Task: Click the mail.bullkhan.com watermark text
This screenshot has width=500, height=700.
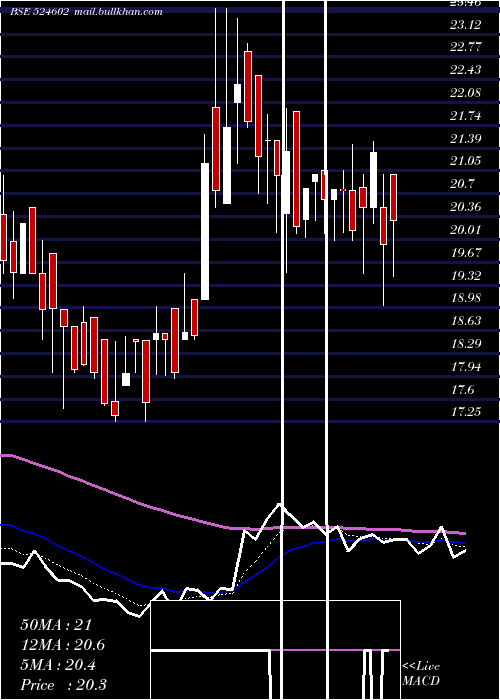Action: point(117,12)
